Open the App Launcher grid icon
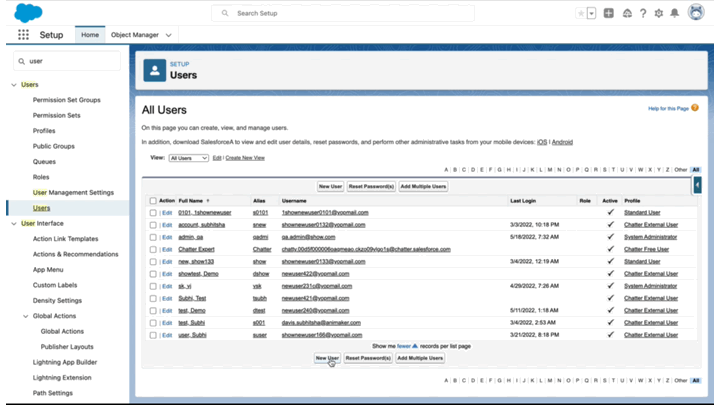This screenshot has width=720, height=405. pos(23,35)
